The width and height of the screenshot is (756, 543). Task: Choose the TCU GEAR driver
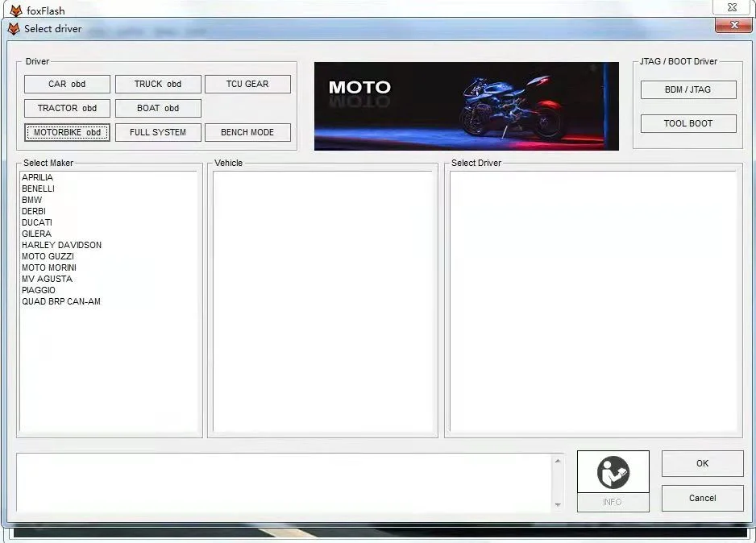point(247,84)
